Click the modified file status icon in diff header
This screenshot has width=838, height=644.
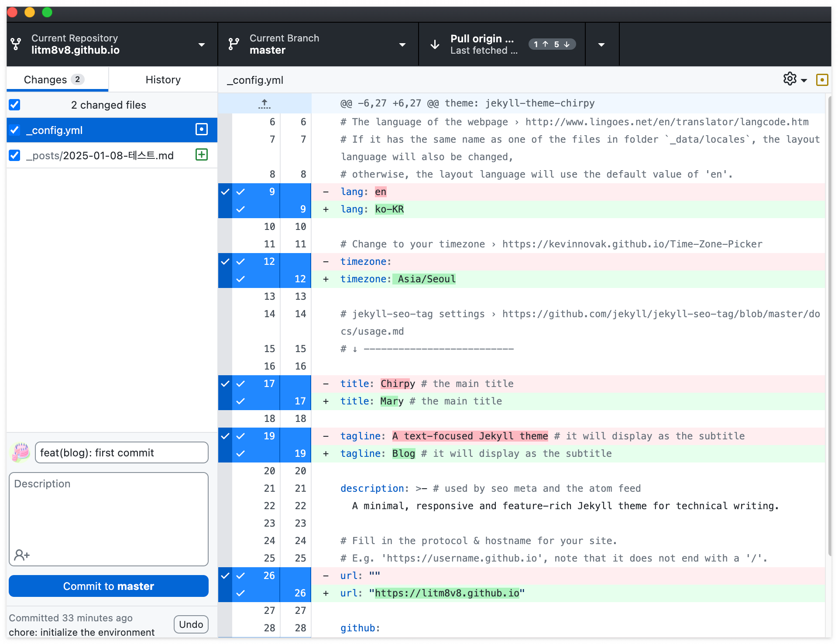coord(822,80)
